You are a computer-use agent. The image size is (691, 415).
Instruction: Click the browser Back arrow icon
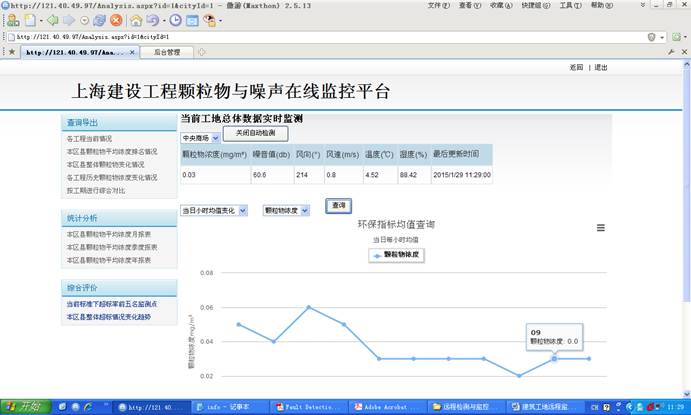coord(52,19)
